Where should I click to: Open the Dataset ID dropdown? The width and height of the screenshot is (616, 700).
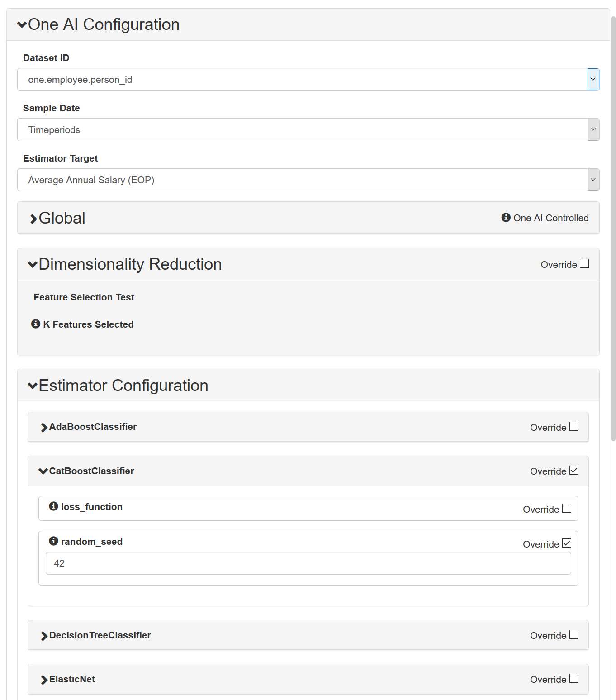click(593, 80)
